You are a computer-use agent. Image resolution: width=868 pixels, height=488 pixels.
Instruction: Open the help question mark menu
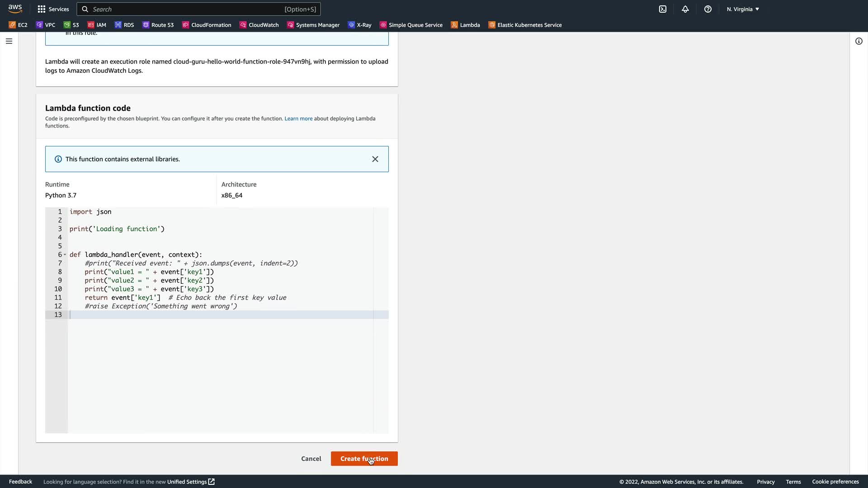(708, 9)
